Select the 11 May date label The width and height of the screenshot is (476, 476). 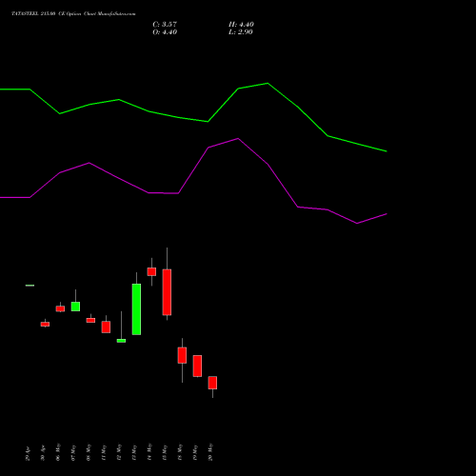[x=104, y=452]
